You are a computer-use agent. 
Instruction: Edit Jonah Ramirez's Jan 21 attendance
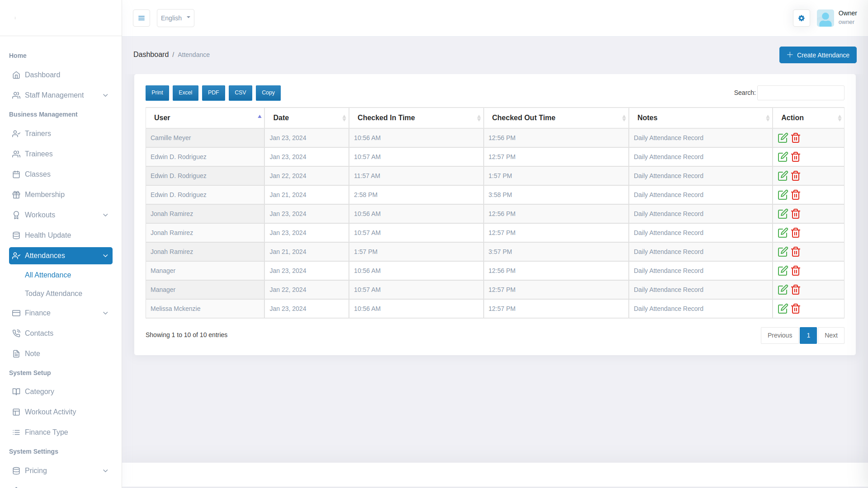click(783, 252)
